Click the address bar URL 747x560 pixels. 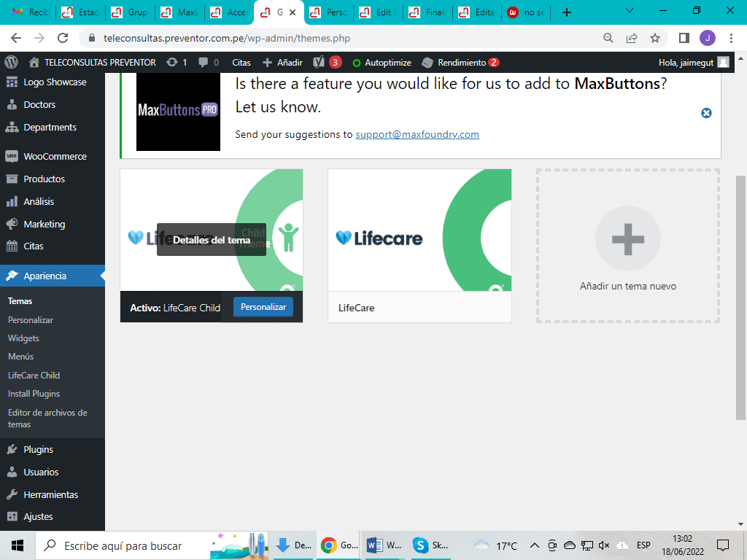[x=227, y=38]
